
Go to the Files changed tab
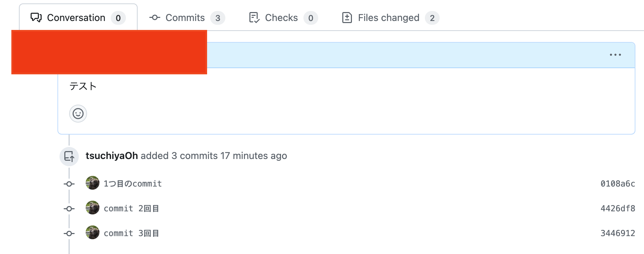tap(388, 18)
